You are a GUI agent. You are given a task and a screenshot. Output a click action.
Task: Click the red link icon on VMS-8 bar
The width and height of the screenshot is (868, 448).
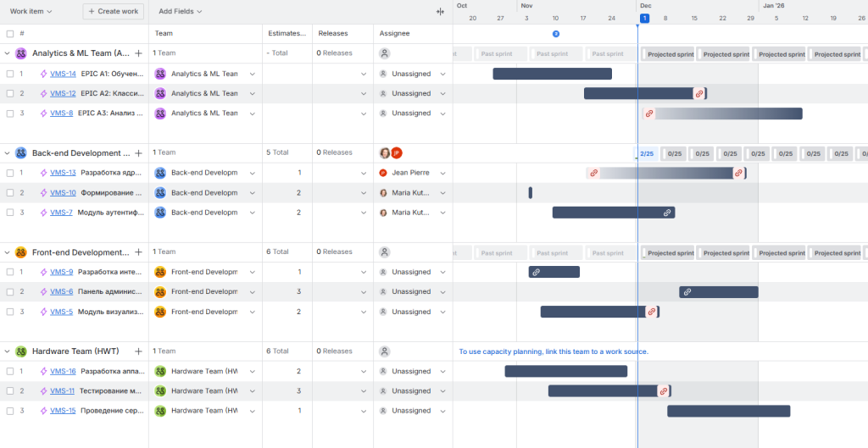pos(649,113)
